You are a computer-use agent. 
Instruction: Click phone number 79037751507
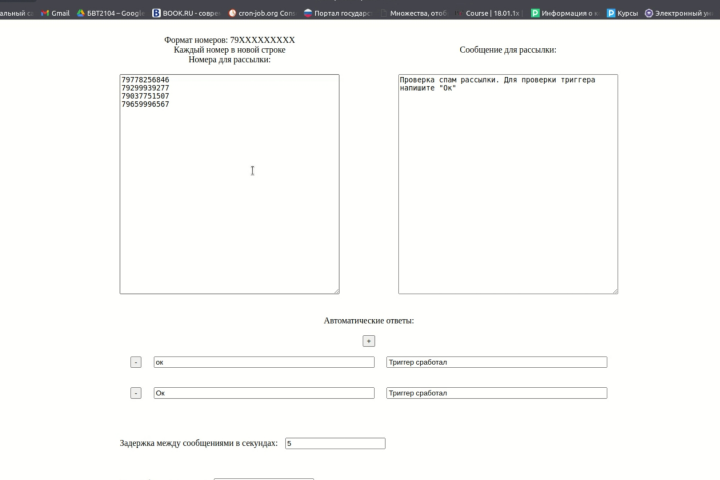(145, 96)
